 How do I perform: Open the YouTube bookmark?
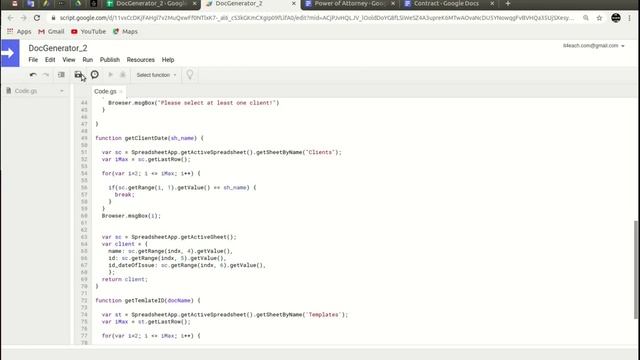point(88,31)
